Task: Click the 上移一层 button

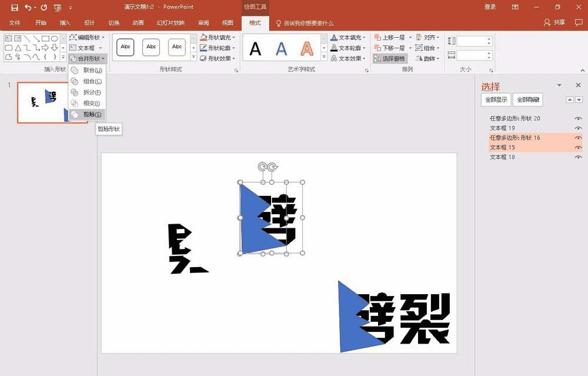Action: pos(390,38)
